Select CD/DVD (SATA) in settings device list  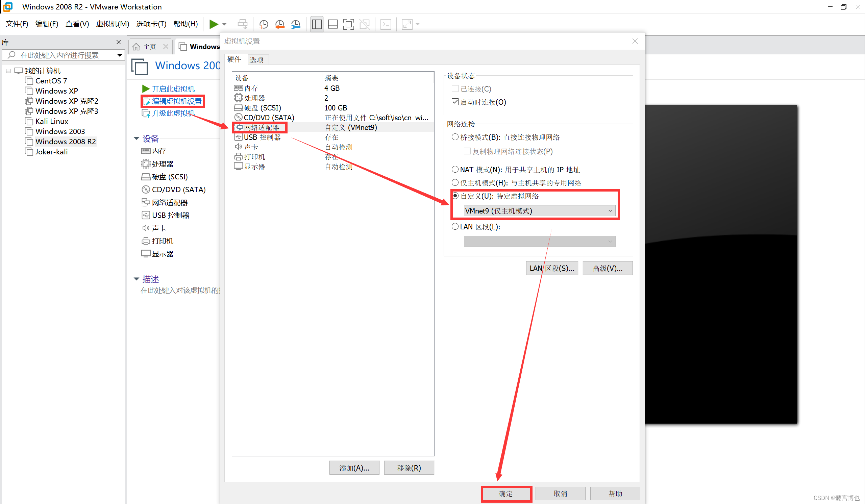click(x=333, y=118)
